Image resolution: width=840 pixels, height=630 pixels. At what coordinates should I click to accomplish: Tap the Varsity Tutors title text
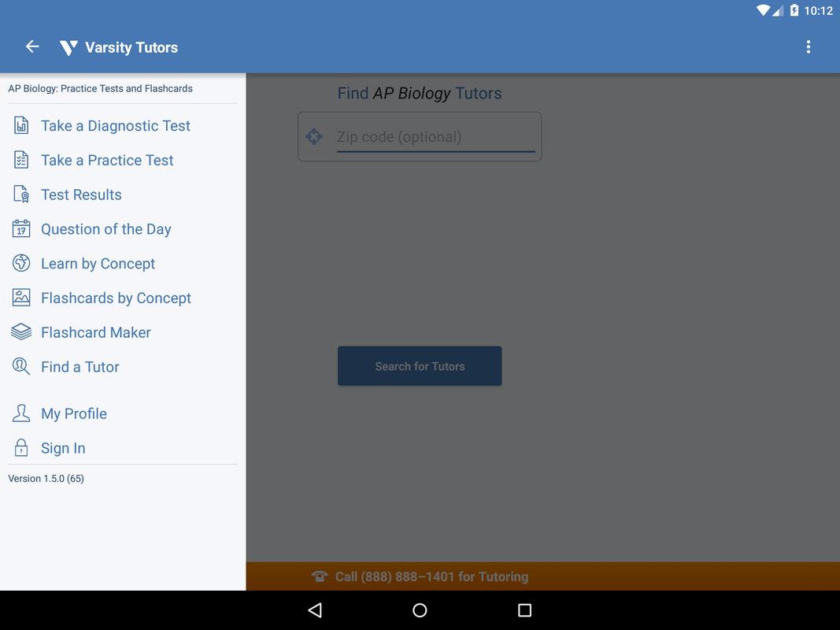(131, 48)
